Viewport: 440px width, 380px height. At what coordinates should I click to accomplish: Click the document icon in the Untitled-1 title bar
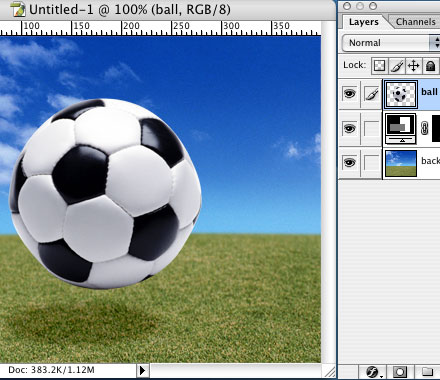(x=18, y=9)
